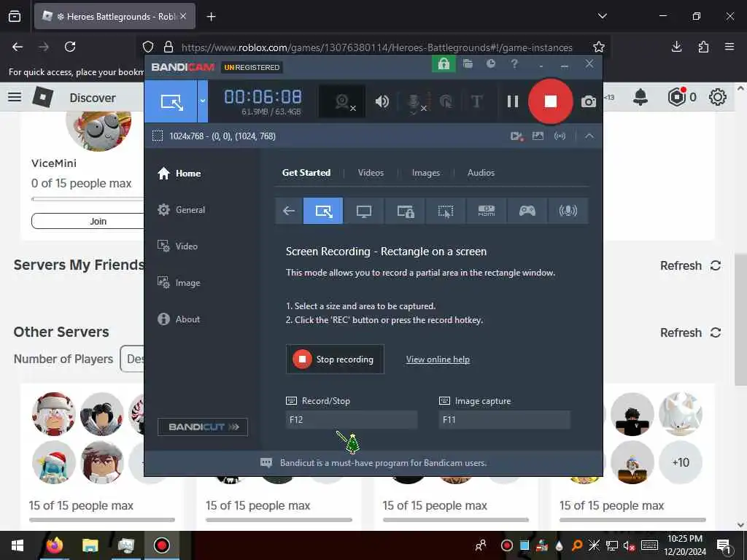This screenshot has height=560, width=747.
Task: Open the rectangle mode dropdown arrow
Action: [203, 101]
